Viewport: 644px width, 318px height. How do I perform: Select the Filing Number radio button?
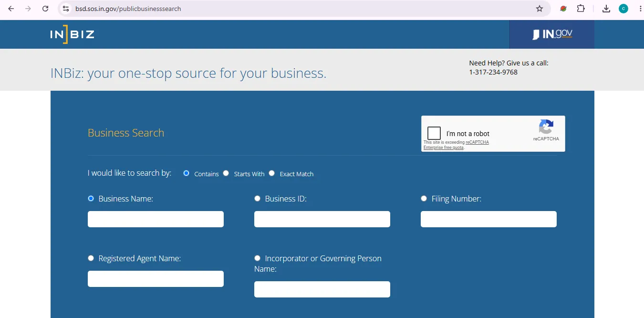[424, 199]
